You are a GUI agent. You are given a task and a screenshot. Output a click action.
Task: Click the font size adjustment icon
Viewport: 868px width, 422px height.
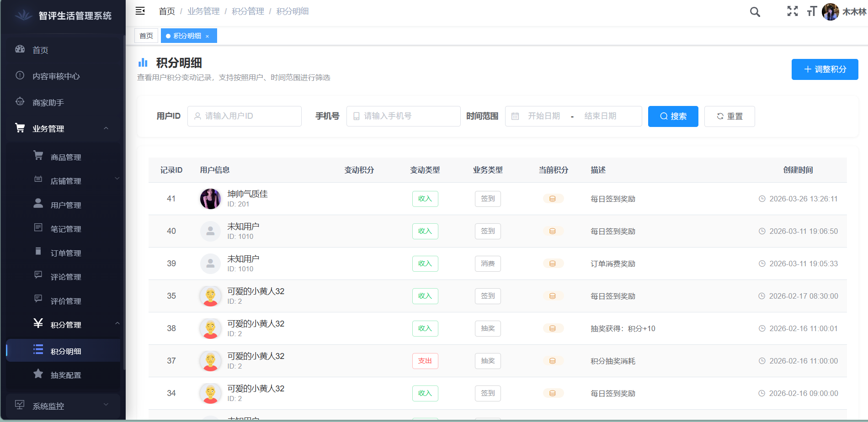(x=812, y=12)
